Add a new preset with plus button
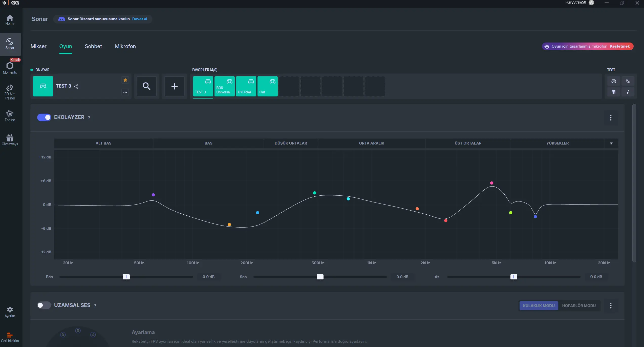 tap(175, 86)
